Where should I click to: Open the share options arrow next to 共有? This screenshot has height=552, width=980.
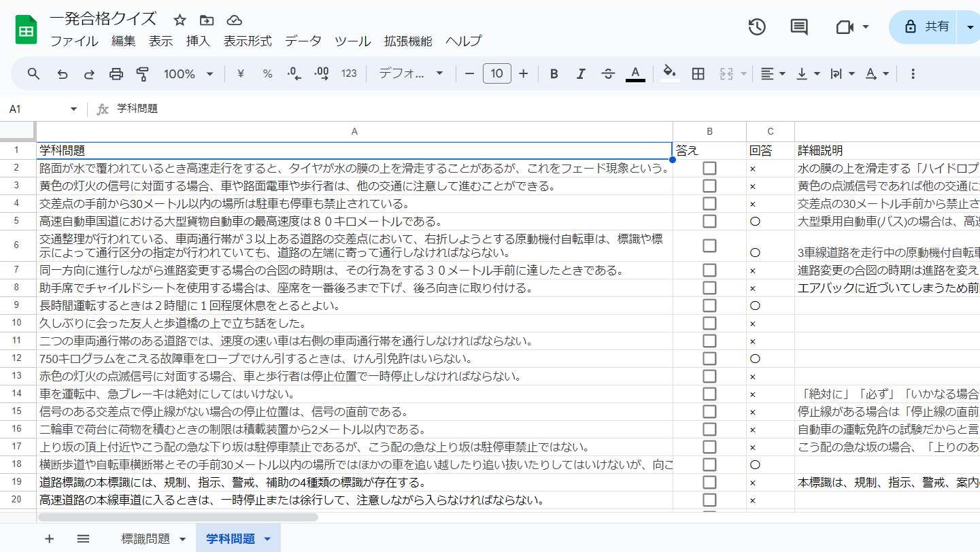coord(968,27)
